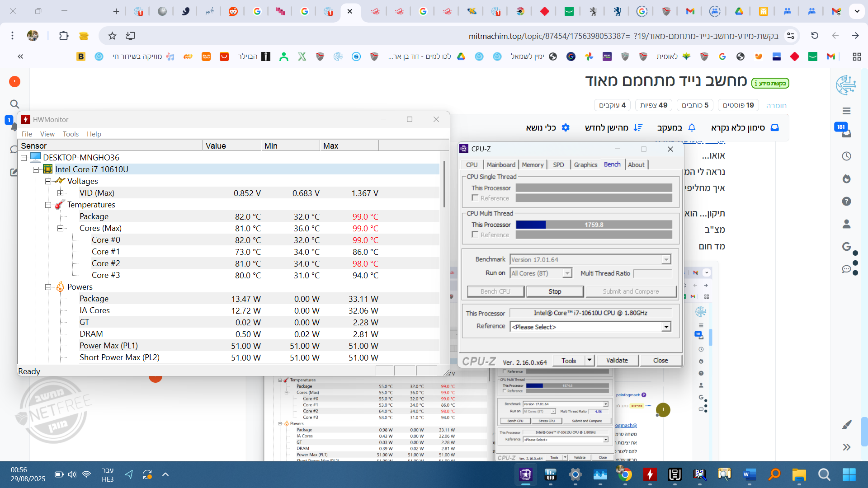Screen dimensions: 868x488
Task: Switch to the About tab in CPU-Z
Action: tap(636, 165)
